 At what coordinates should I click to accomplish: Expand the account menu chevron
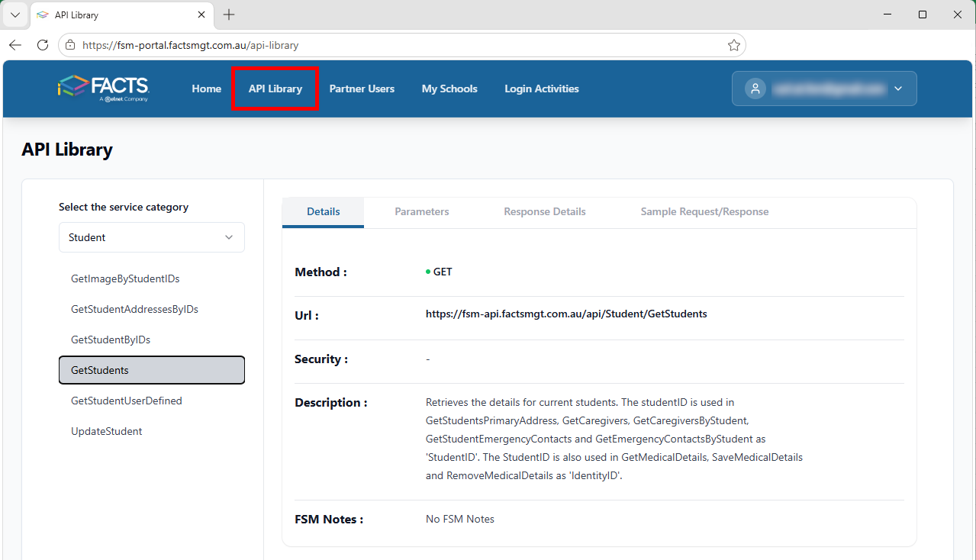point(898,89)
